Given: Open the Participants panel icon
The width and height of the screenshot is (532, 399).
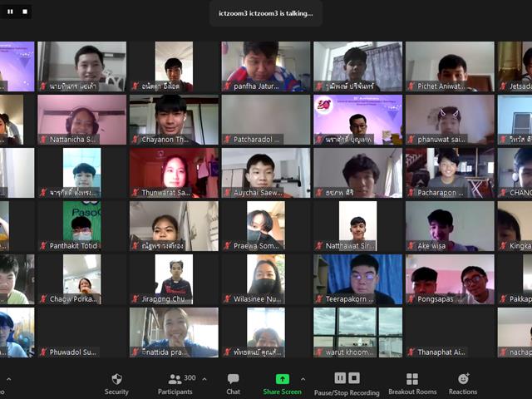Looking at the screenshot, I should coord(175,379).
